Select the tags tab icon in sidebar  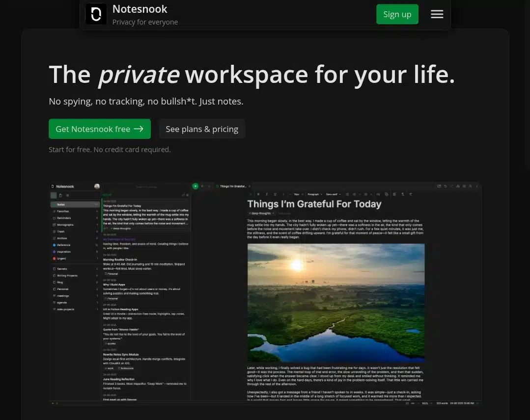click(x=68, y=195)
